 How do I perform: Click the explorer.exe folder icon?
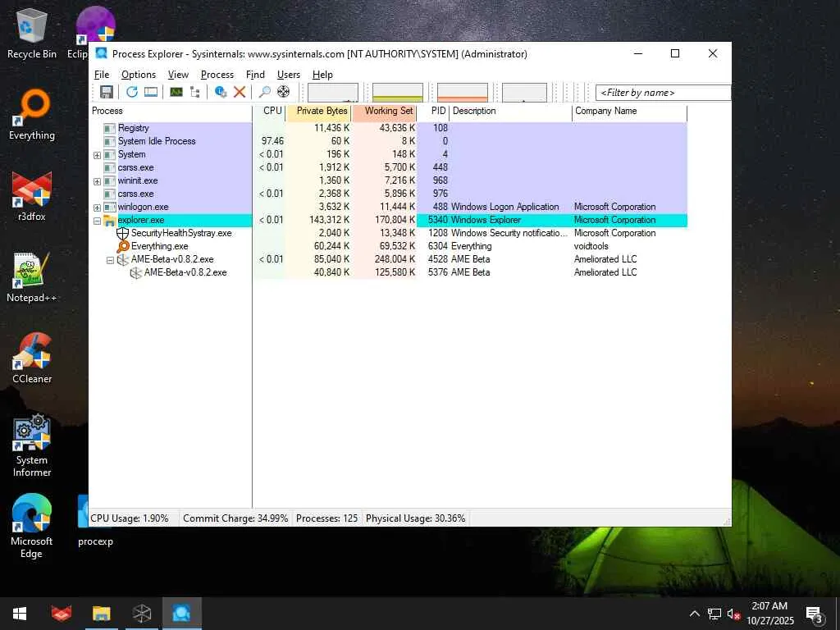(109, 220)
